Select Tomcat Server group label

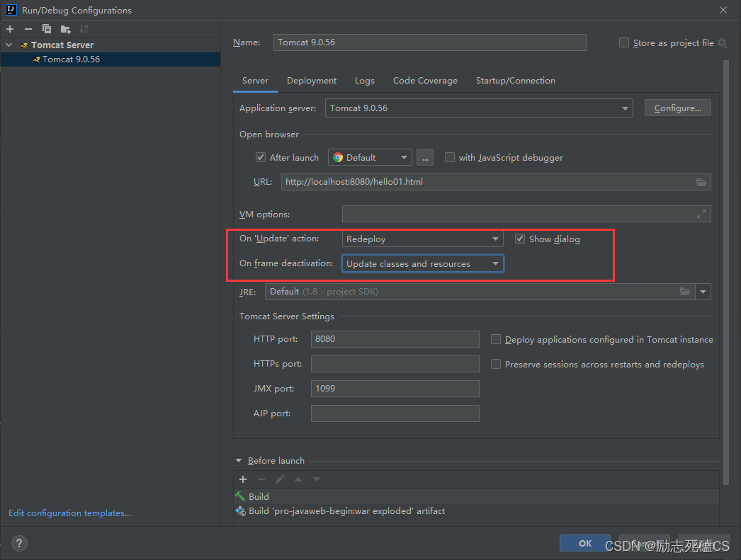tap(62, 45)
